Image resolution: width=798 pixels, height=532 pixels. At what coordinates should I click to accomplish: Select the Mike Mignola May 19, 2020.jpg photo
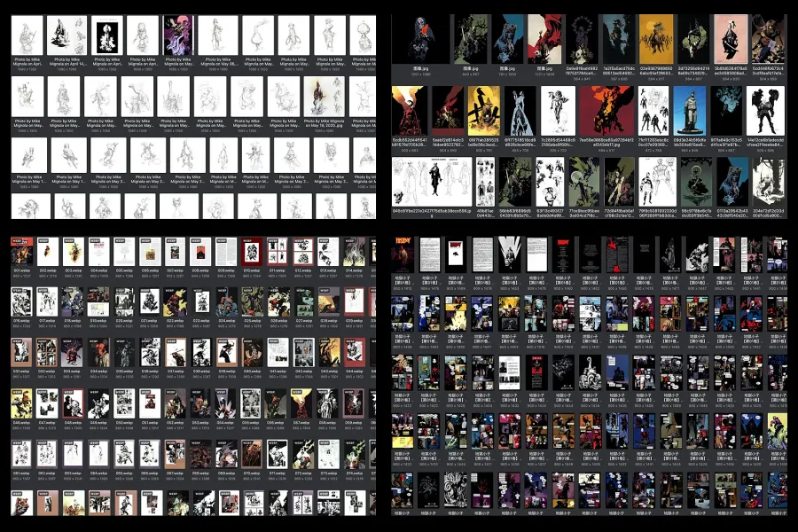pos(325,96)
